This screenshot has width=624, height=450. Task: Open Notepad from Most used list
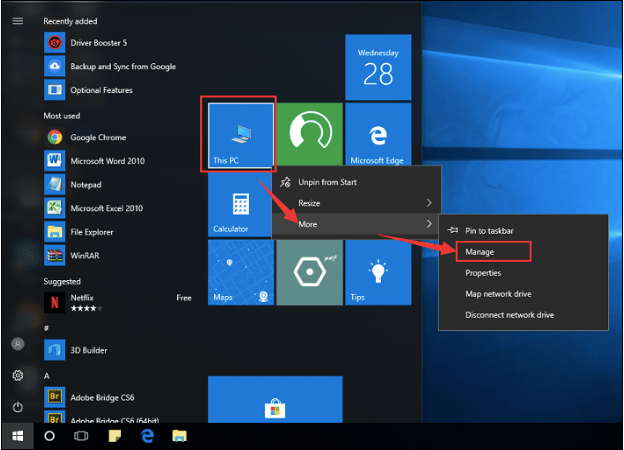(x=73, y=185)
